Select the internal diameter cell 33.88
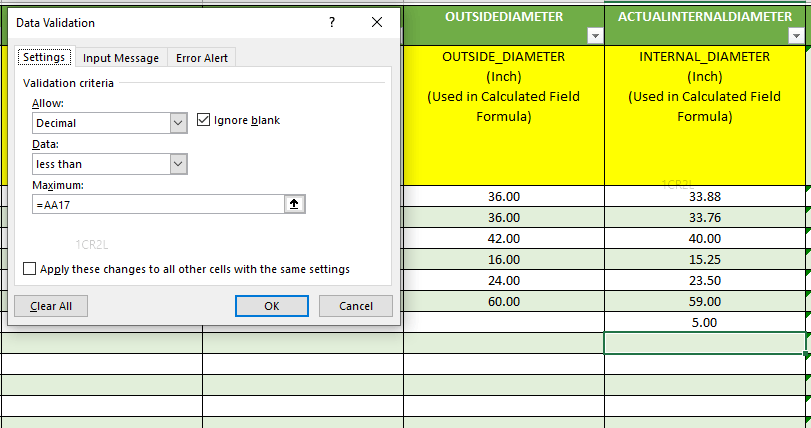This screenshot has width=811, height=428. coord(704,196)
